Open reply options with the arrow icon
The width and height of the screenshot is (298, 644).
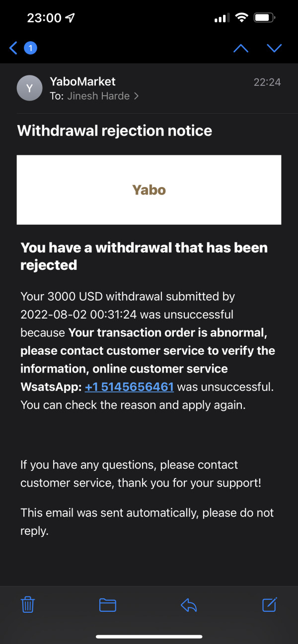click(x=189, y=605)
